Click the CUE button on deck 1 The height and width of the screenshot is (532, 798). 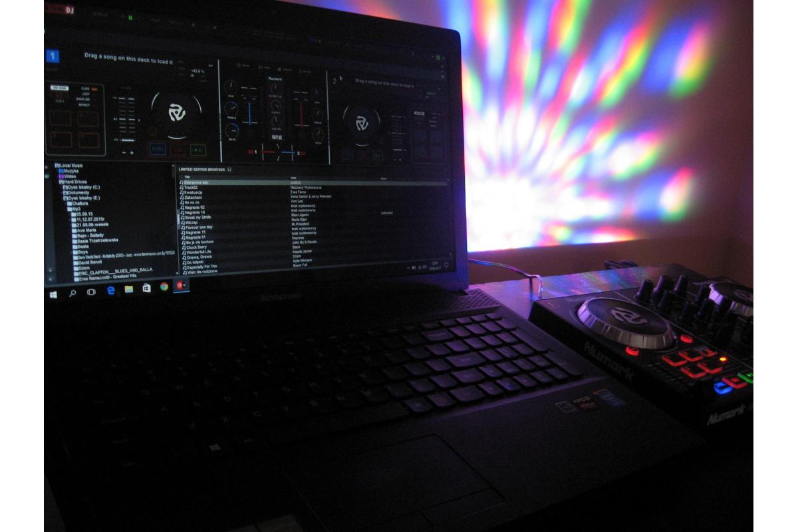pos(178,149)
